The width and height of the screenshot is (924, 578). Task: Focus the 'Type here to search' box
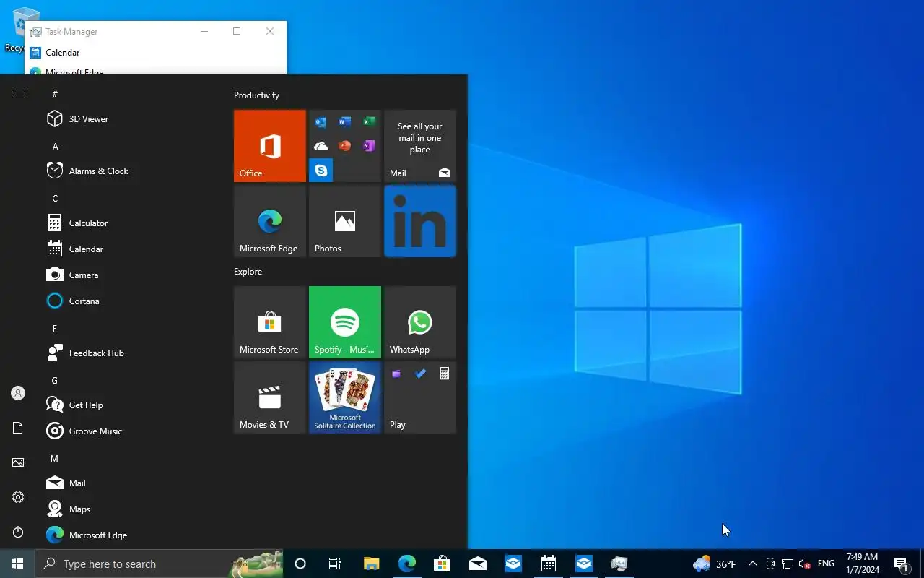[x=159, y=564]
